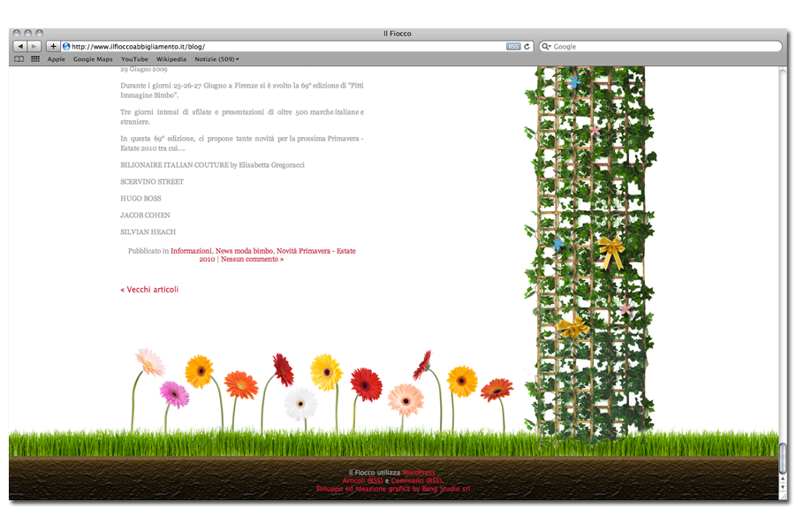Screen dimensions: 796x532
Task: Click the Back navigation arrow
Action: click(x=19, y=46)
